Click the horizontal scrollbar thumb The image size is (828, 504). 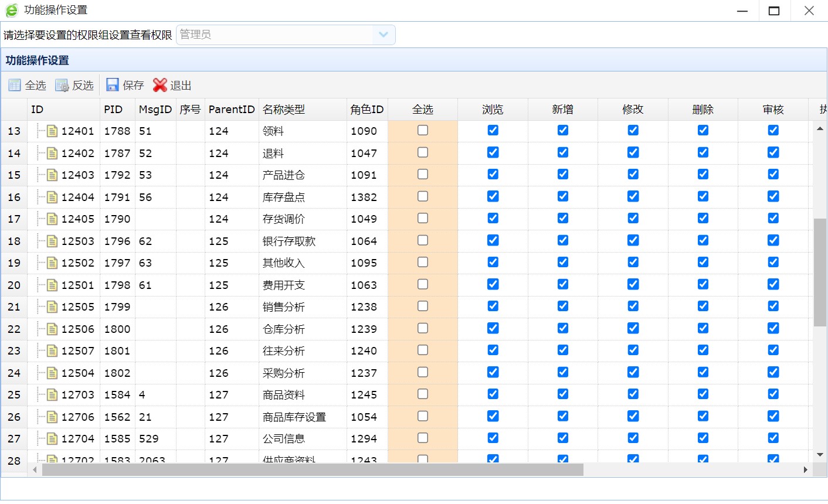tap(313, 469)
